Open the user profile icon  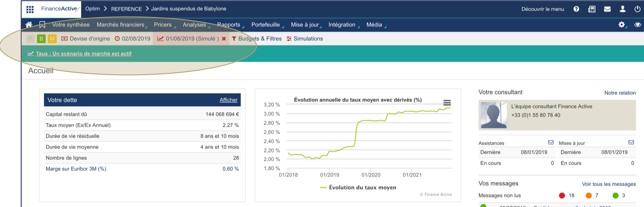pos(622,9)
